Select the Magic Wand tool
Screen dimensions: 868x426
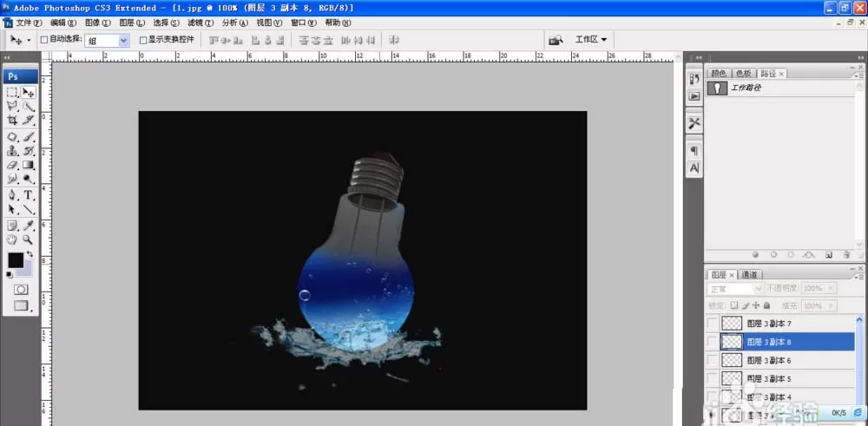coord(29,106)
